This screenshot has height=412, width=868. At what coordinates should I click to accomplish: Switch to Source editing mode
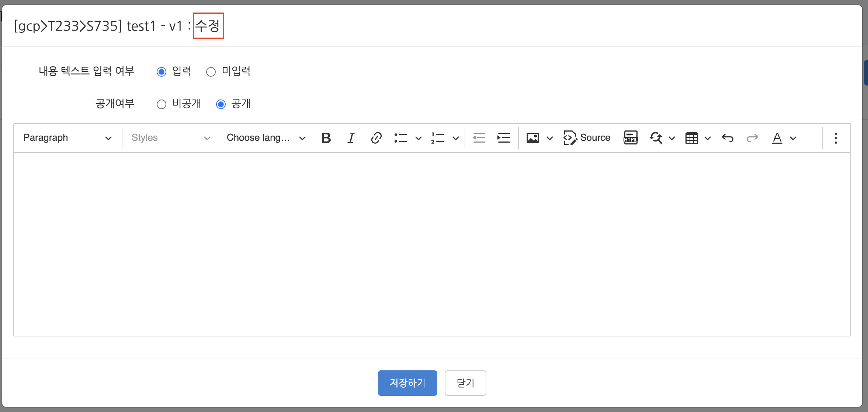(587, 138)
